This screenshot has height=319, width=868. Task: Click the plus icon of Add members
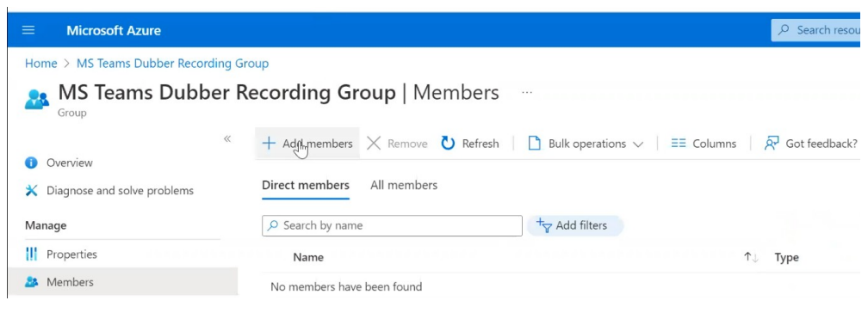pos(269,144)
